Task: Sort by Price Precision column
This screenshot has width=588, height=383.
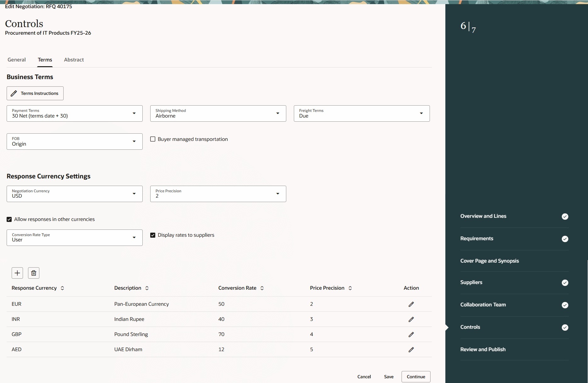Action: tap(350, 288)
